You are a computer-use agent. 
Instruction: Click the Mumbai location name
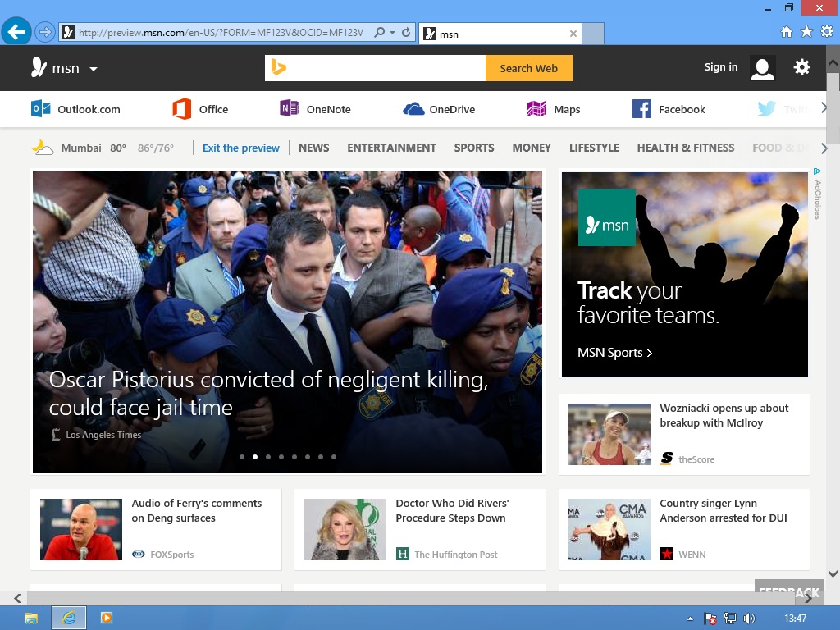pyautogui.click(x=81, y=148)
